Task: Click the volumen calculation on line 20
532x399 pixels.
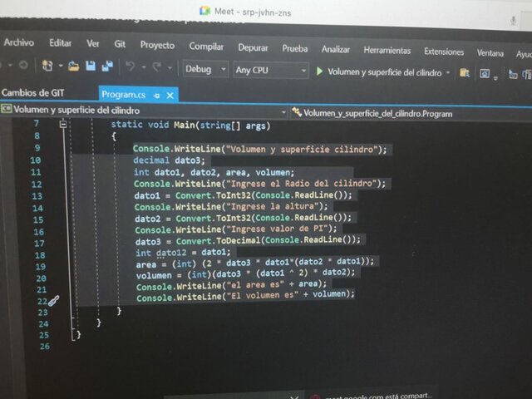Action: 245,273
